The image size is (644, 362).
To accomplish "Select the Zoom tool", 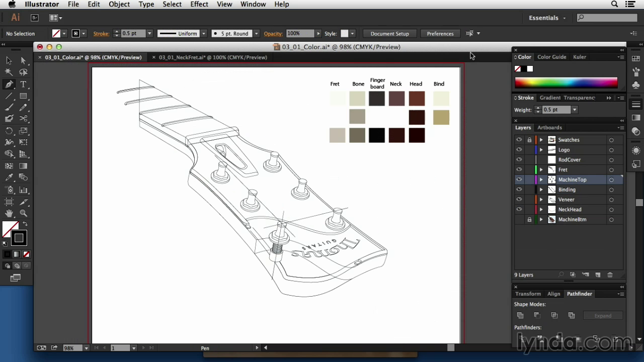I will 23,214.
